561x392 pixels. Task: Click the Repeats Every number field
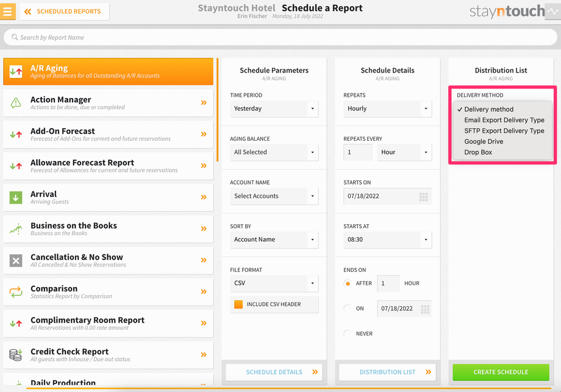point(358,152)
